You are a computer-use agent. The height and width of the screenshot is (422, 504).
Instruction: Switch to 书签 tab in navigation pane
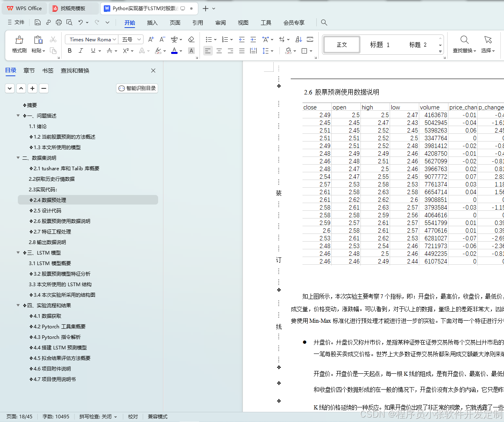click(x=48, y=71)
